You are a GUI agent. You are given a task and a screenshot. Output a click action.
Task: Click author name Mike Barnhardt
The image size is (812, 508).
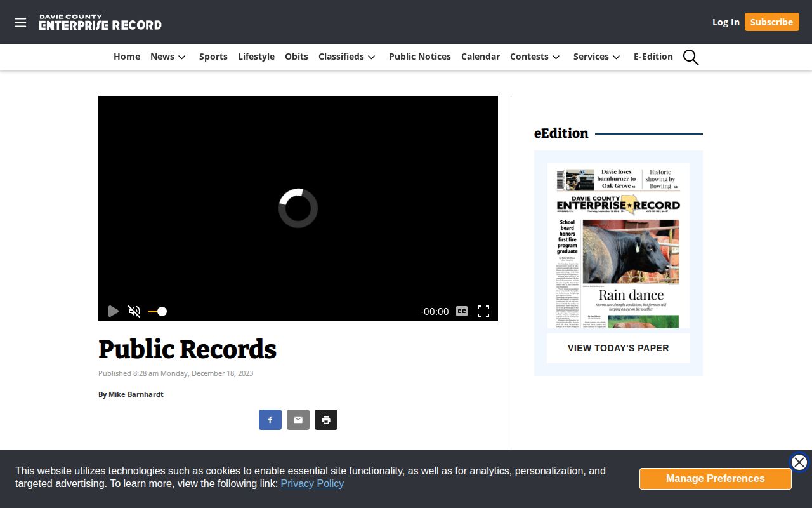tap(136, 394)
